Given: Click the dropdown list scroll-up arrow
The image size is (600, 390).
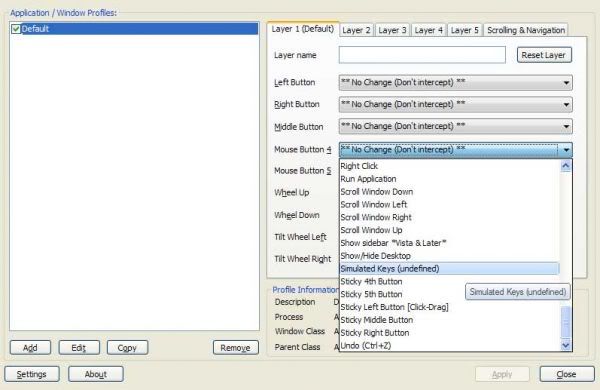Looking at the screenshot, I should 566,166.
